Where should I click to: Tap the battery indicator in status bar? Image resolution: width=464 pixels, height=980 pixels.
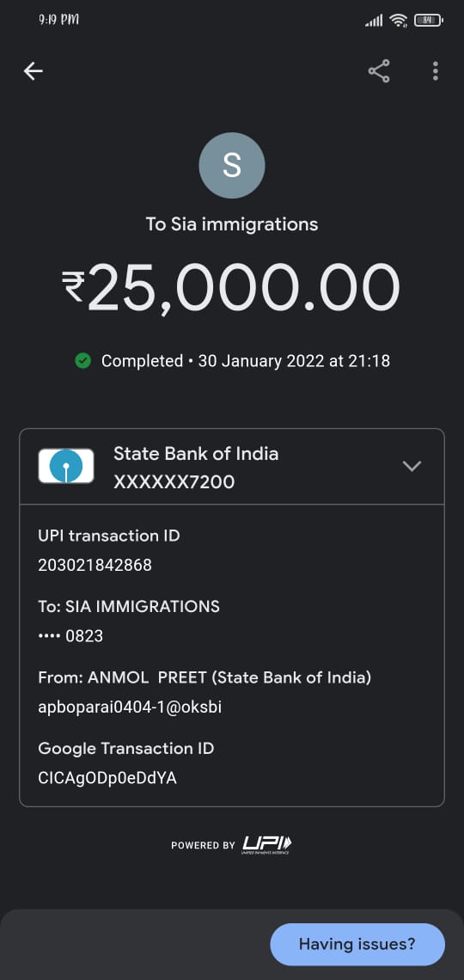coord(429,21)
